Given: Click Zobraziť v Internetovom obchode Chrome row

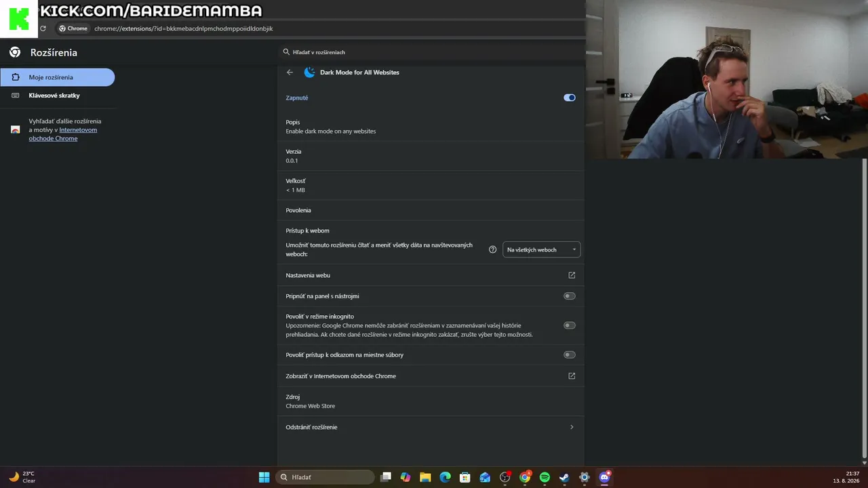Looking at the screenshot, I should [431, 376].
